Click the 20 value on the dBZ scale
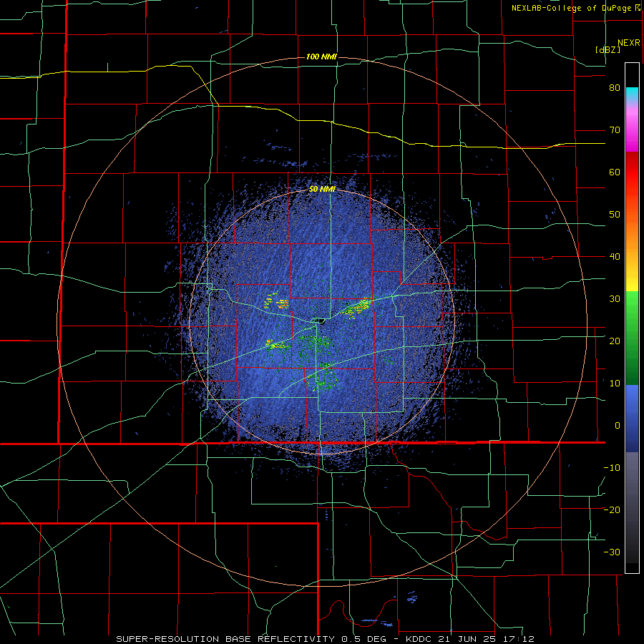Screen dimensions: 644x644 tap(615, 341)
